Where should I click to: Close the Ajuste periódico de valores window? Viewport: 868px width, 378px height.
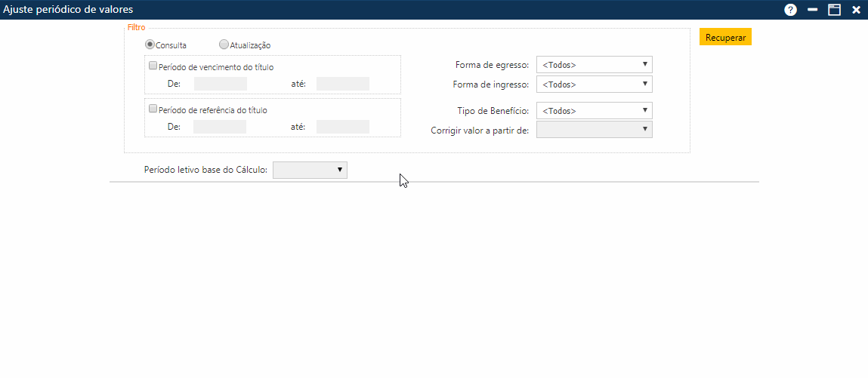click(856, 10)
